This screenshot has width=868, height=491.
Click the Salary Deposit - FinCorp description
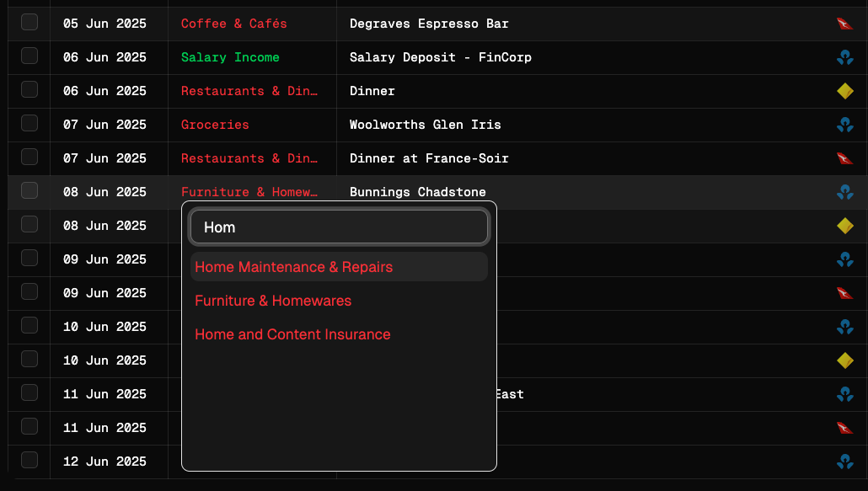440,57
